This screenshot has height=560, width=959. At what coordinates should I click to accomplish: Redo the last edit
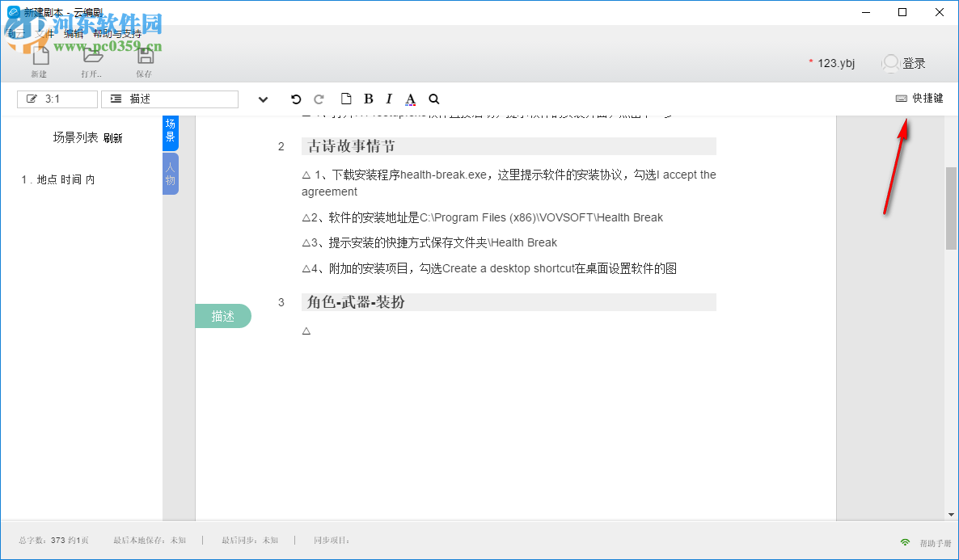(319, 99)
